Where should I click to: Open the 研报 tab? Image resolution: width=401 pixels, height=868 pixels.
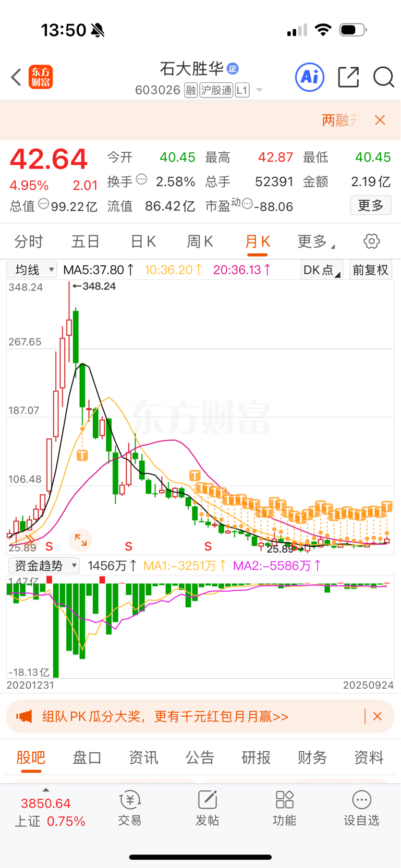256,757
